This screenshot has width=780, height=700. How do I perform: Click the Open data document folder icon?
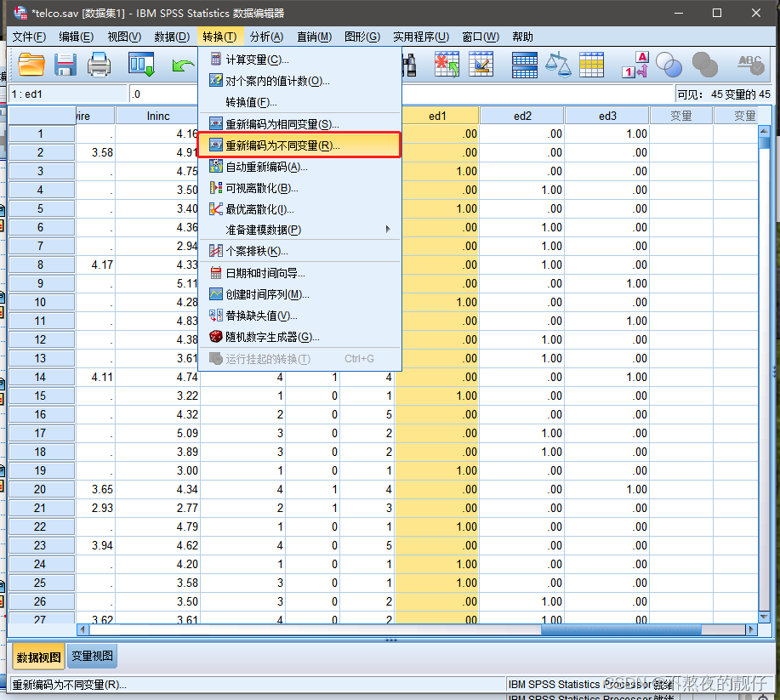[x=31, y=64]
